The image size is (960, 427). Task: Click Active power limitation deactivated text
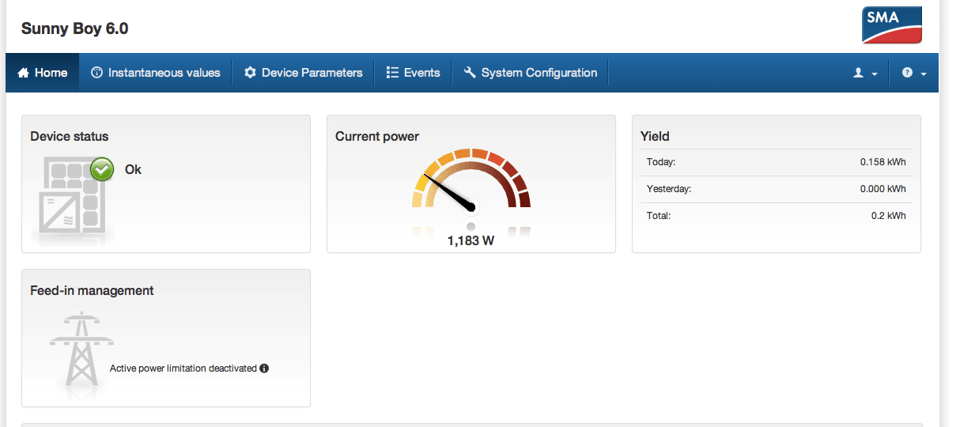pos(183,369)
